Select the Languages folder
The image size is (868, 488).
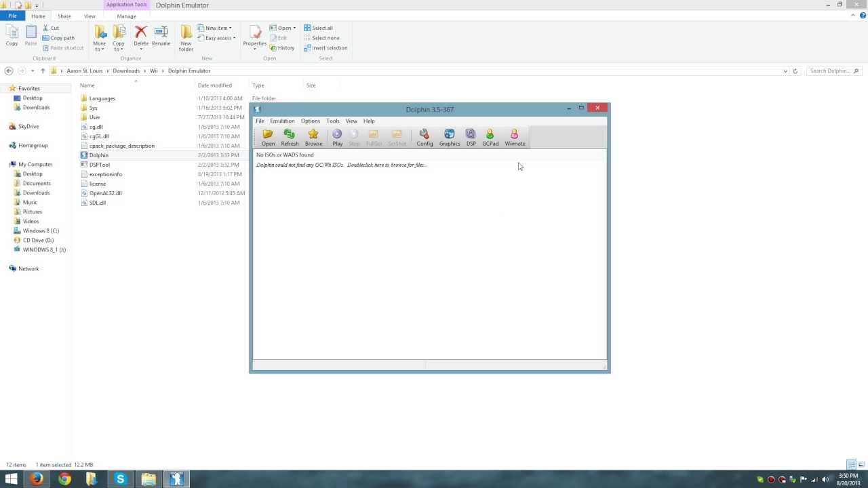tap(102, 98)
